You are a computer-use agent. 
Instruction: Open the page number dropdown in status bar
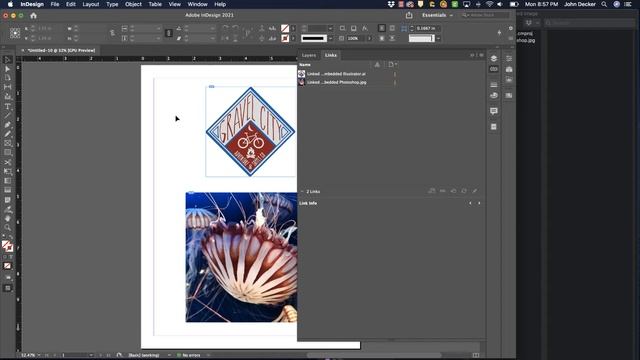click(91, 356)
